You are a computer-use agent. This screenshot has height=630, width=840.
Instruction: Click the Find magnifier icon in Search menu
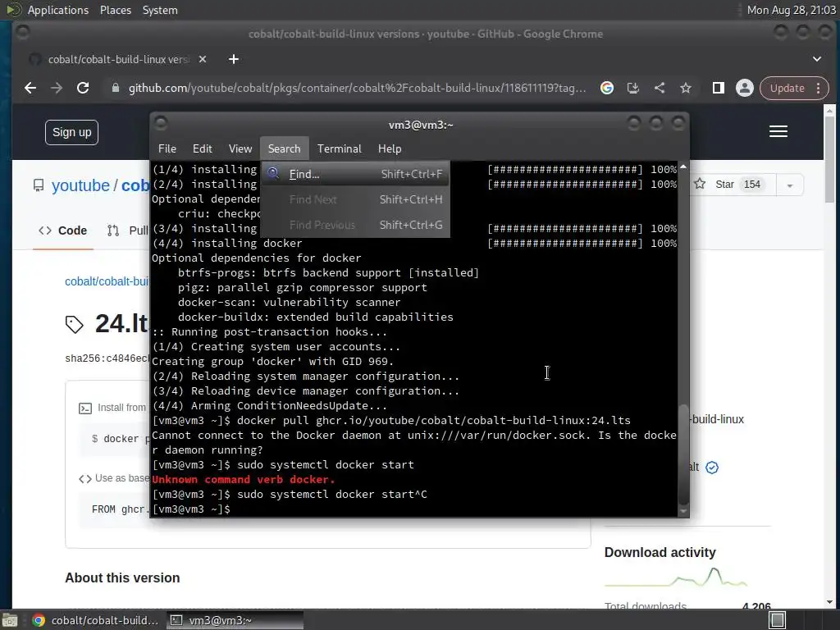pos(273,173)
